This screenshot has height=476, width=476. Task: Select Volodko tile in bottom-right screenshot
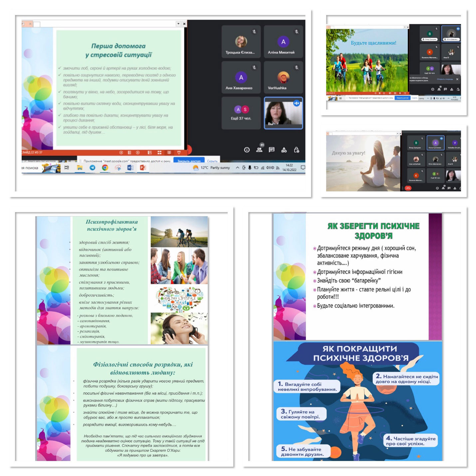[453, 143]
